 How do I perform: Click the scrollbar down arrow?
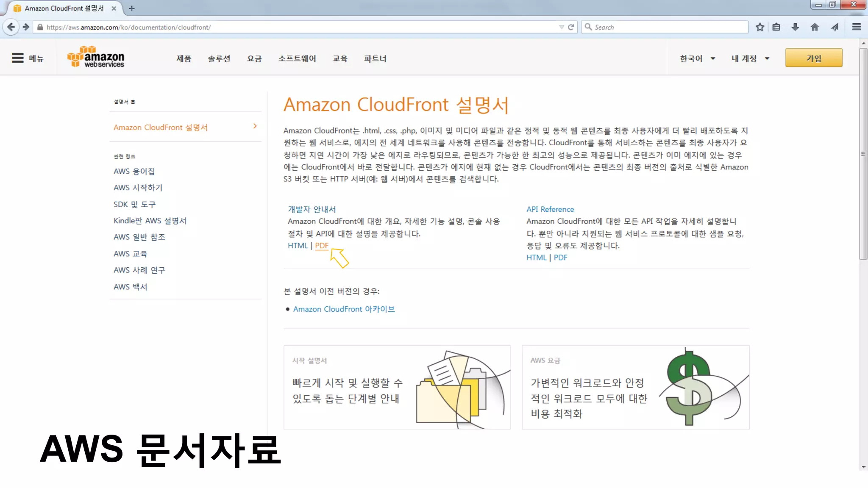pos(863,467)
